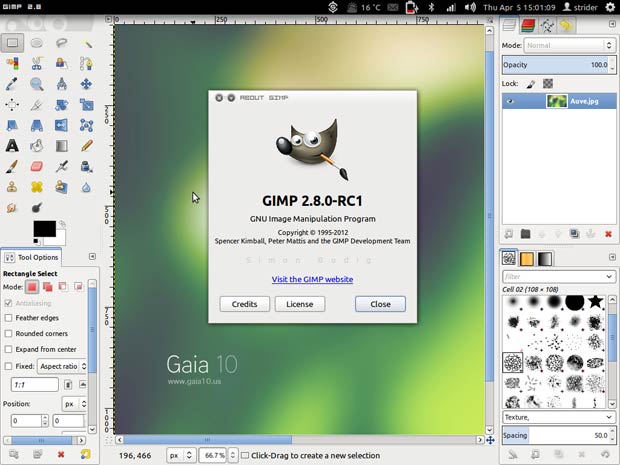Adjust the layer Opacity slider
Screen dimensions: 620x465
pyautogui.click(x=559, y=65)
